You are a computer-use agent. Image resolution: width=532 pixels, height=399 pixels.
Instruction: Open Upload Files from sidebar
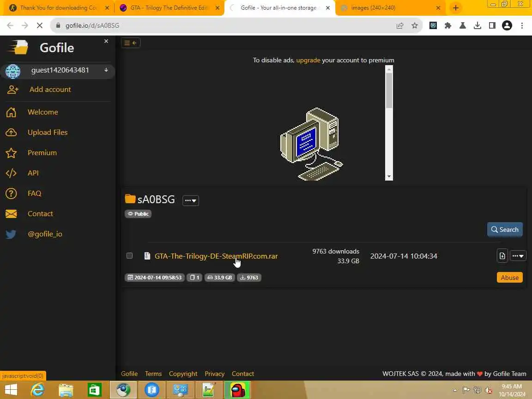pyautogui.click(x=48, y=133)
